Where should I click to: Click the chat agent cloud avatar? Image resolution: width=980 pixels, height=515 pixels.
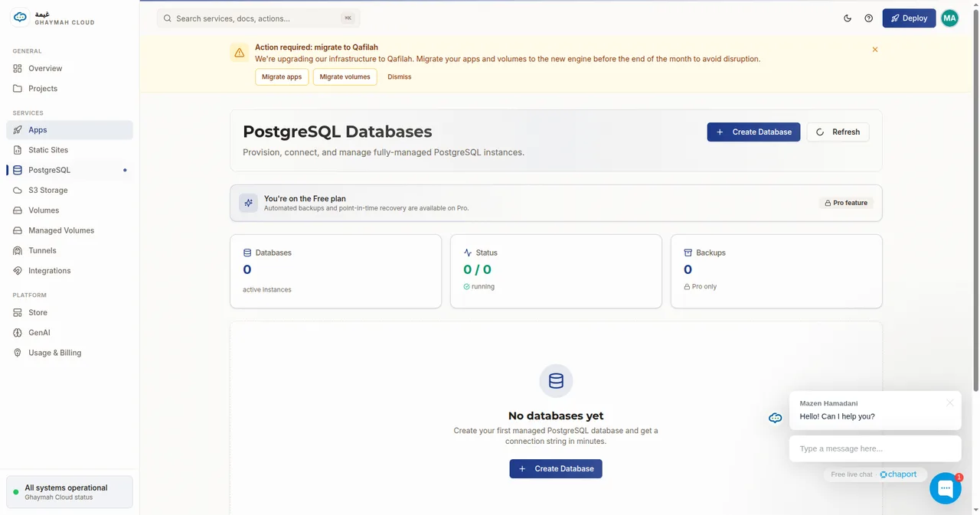(776, 418)
